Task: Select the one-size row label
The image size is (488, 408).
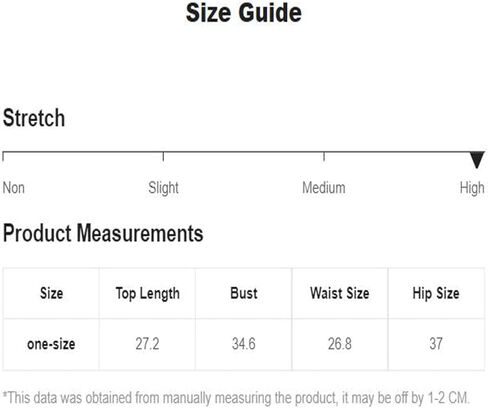Action: pos(51,344)
